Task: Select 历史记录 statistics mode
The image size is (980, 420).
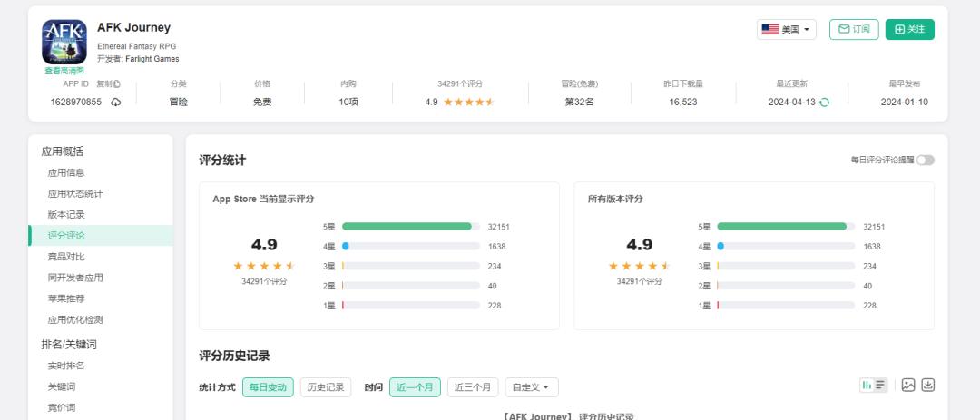Action: tap(326, 387)
